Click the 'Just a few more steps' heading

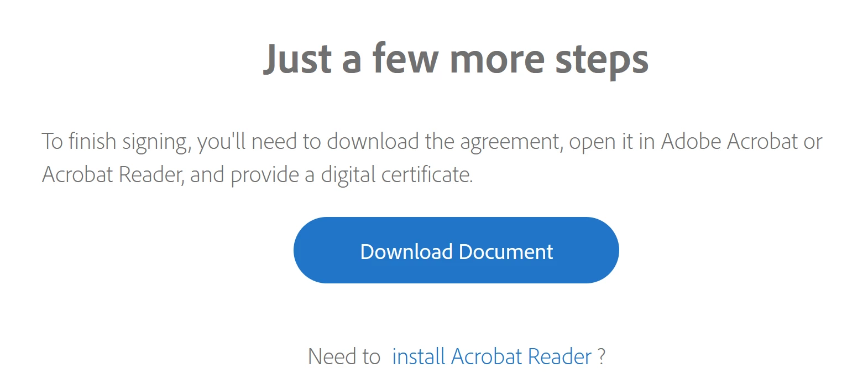click(x=456, y=59)
